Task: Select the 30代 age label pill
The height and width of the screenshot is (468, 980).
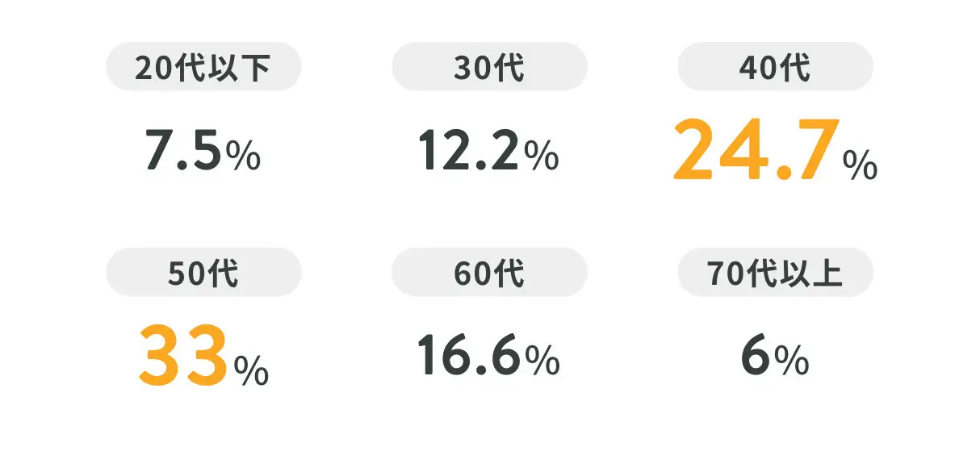Action: click(x=489, y=67)
